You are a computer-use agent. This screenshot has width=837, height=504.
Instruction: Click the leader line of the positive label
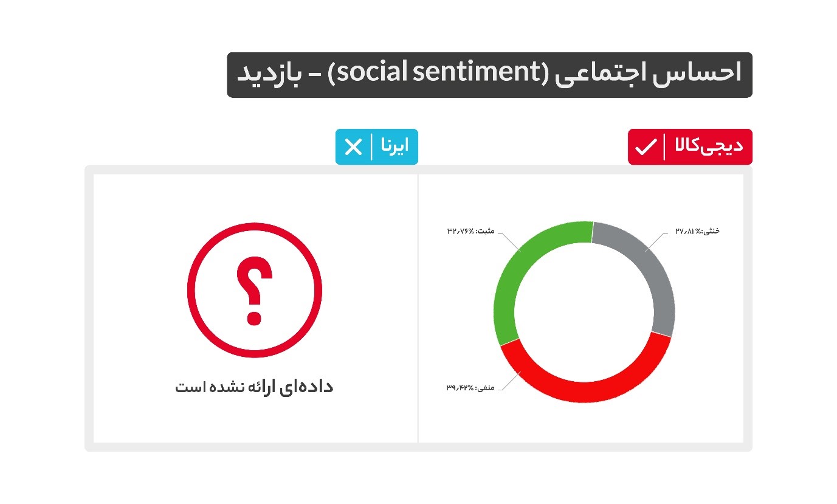coord(511,241)
